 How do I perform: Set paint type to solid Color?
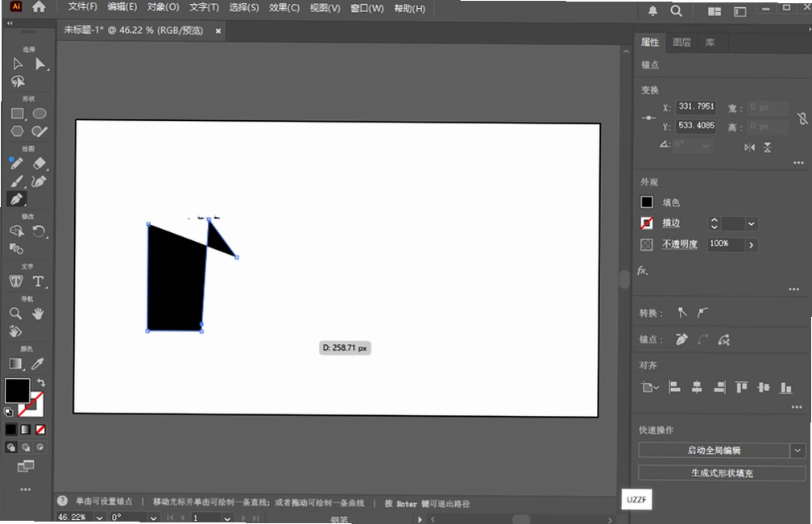[x=11, y=429]
